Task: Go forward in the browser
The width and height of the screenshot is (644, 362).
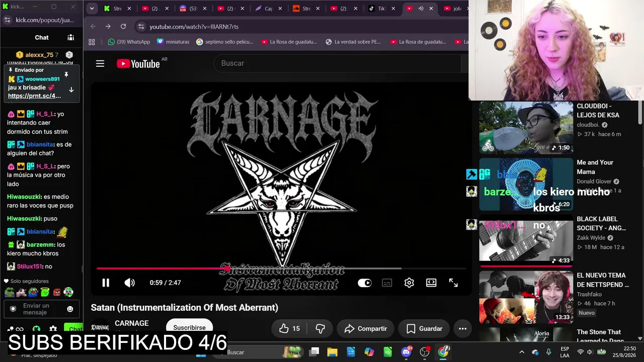Action: [x=108, y=26]
